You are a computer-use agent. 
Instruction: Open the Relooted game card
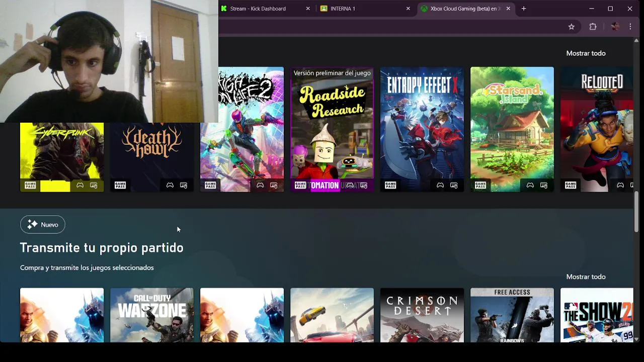[x=597, y=130]
